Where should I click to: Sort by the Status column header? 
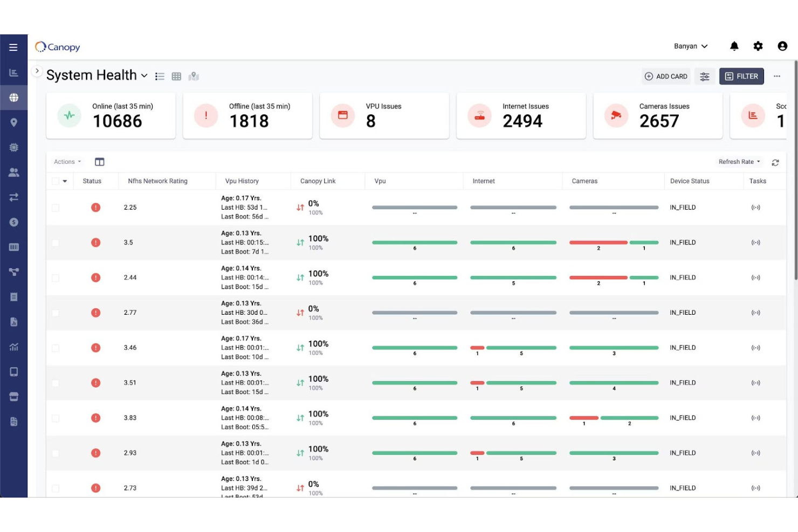(92, 181)
